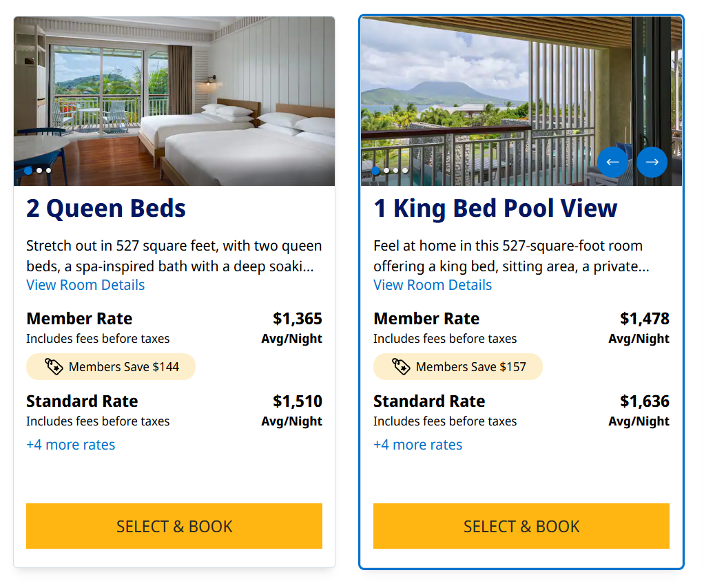Expand +4 more rates for 2 Queen Beds
This screenshot has height=588, width=704.
point(71,445)
